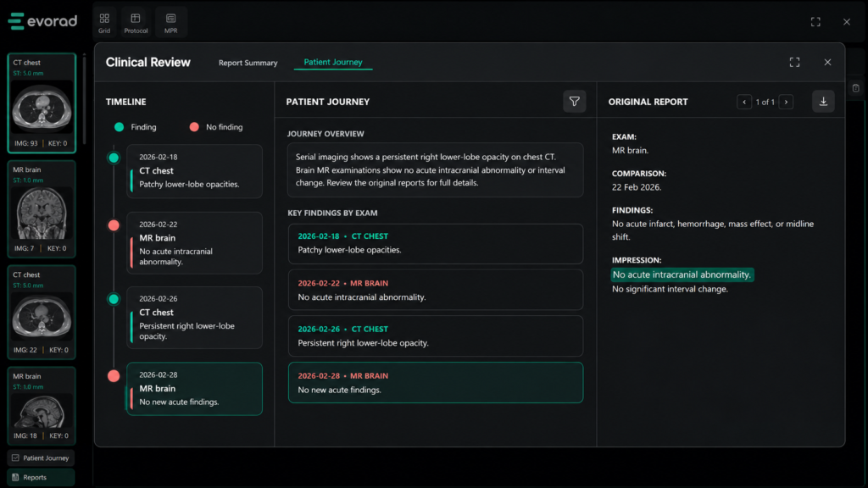Click the COMPARISON date '22 Feb 2026.'
Image resolution: width=868 pixels, height=488 pixels.
click(x=637, y=187)
